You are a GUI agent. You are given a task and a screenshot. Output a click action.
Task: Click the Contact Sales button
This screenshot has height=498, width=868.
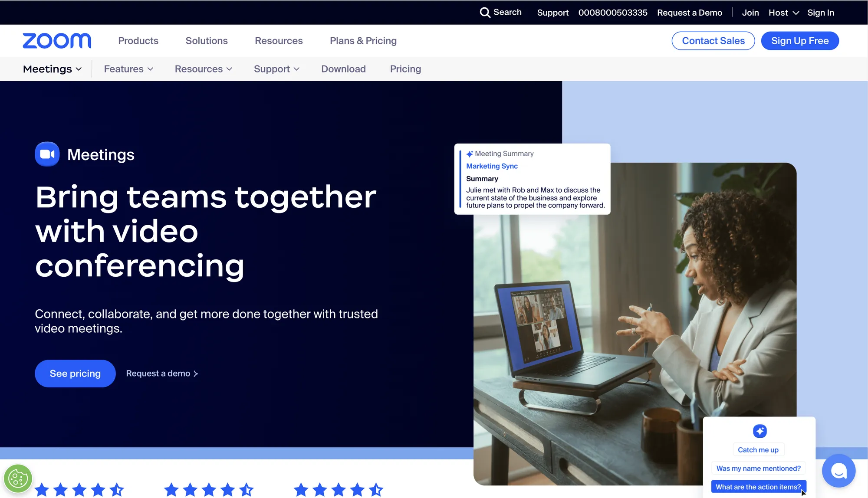tap(713, 41)
